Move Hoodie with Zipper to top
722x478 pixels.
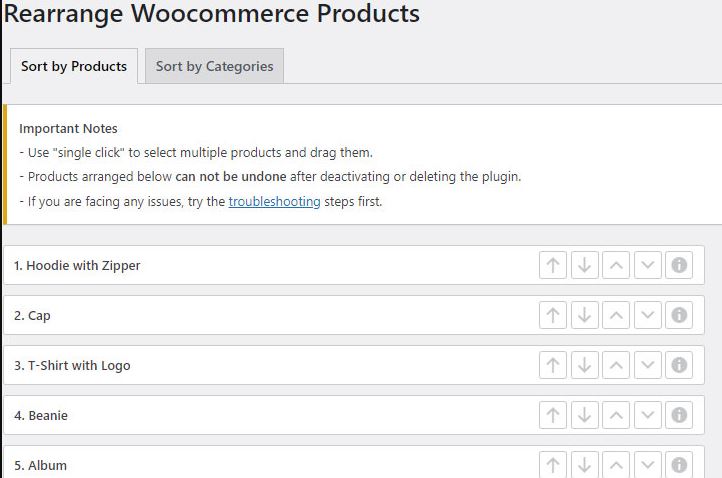(x=553, y=265)
